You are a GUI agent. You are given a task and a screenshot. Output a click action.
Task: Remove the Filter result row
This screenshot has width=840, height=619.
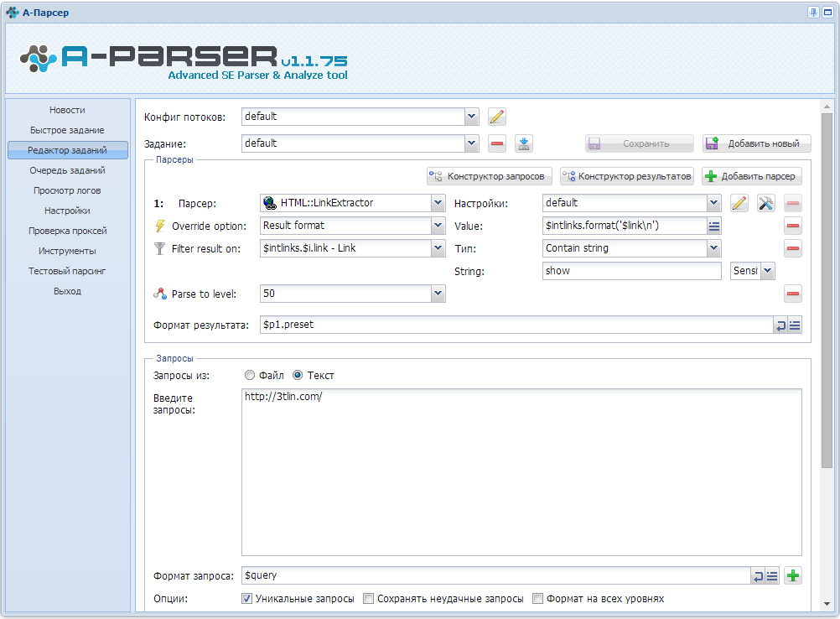point(793,248)
